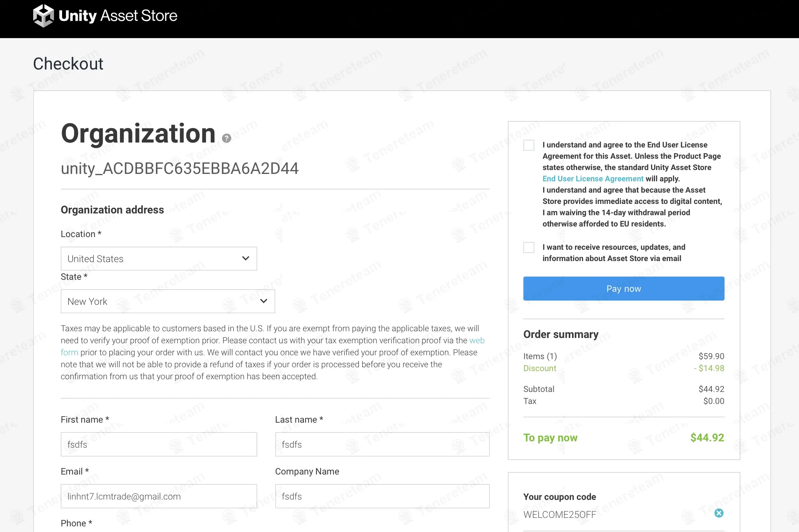Image resolution: width=799 pixels, height=532 pixels.
Task: Click the Unity Asset Store header text
Action: click(118, 16)
